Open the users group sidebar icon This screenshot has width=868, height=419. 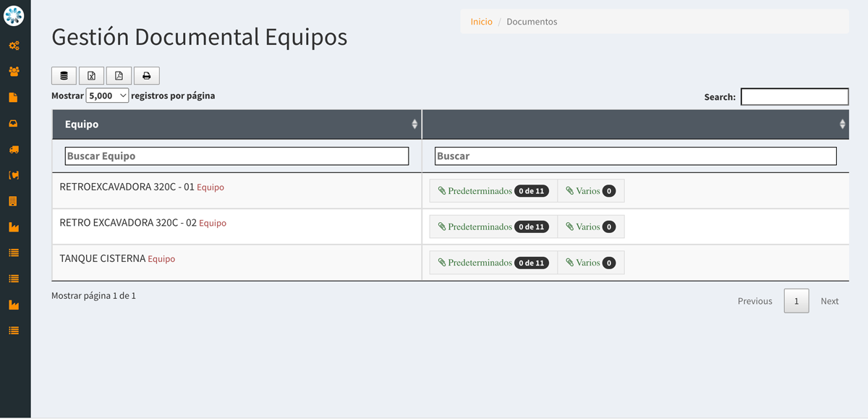14,72
